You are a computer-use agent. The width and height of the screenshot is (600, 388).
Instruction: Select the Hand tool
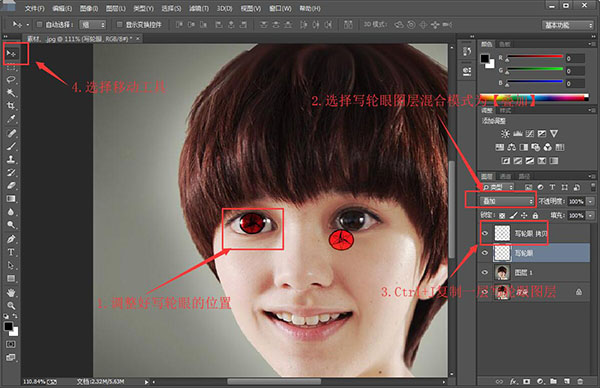coord(11,293)
